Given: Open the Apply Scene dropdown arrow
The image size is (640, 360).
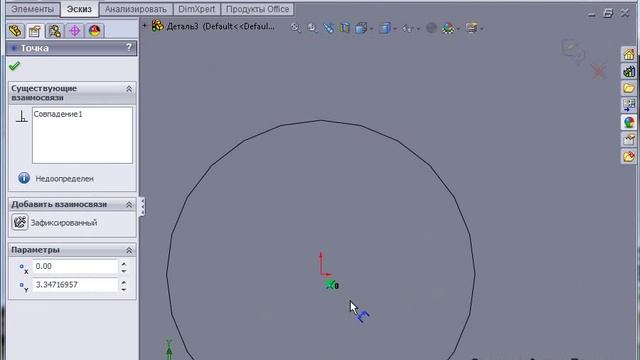Looking at the screenshot, I should (x=458, y=29).
